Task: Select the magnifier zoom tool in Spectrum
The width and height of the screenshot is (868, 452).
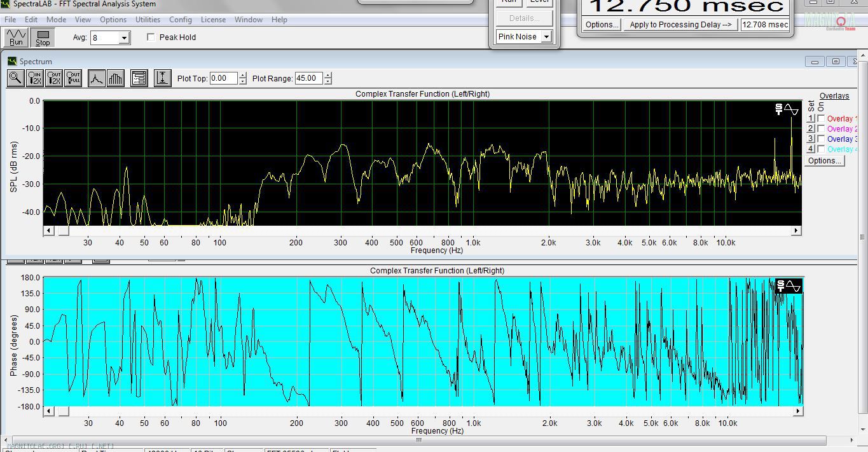Action: pos(15,78)
